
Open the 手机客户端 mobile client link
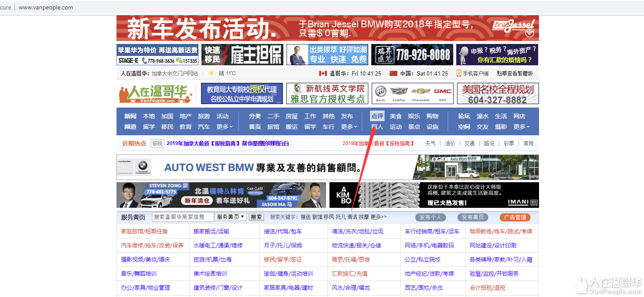[472, 73]
